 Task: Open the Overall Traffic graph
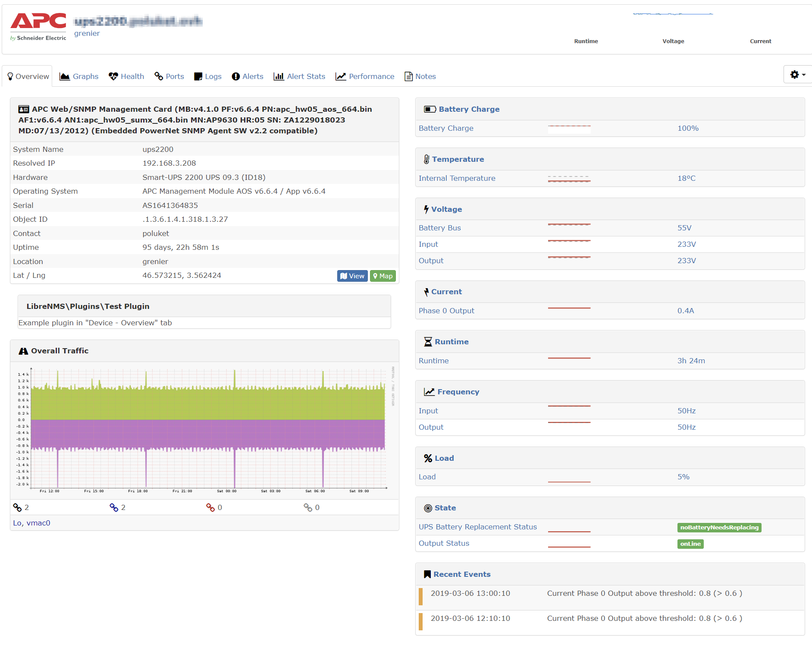pos(204,431)
